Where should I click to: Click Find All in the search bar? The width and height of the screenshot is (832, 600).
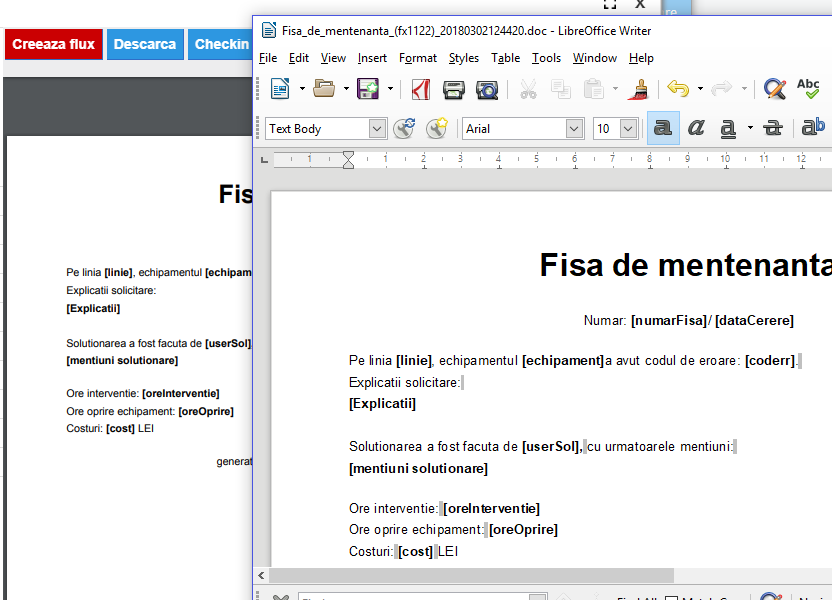coord(639,597)
